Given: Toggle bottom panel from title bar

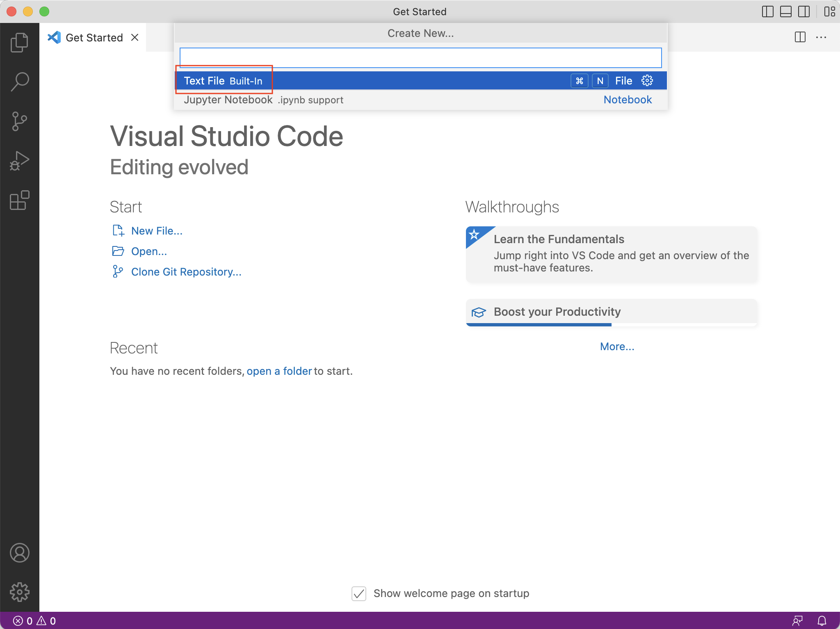Looking at the screenshot, I should pyautogui.click(x=785, y=11).
